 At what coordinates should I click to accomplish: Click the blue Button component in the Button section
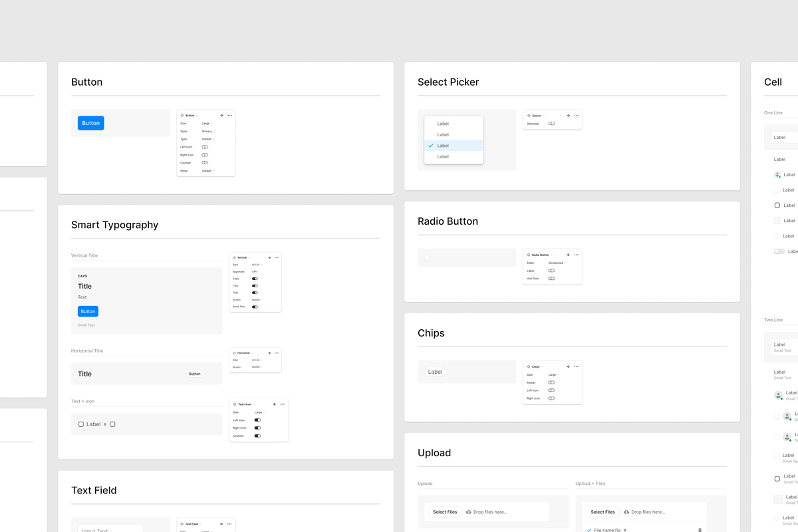tap(90, 122)
